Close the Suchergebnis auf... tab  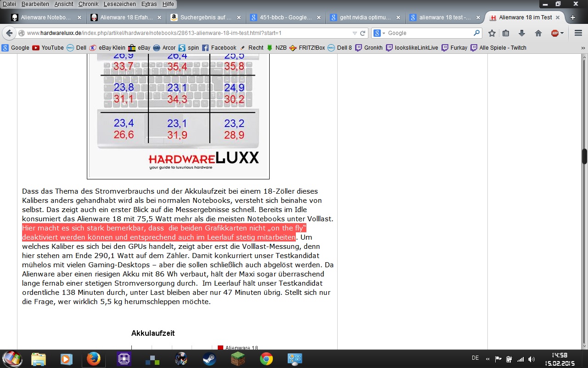click(238, 17)
